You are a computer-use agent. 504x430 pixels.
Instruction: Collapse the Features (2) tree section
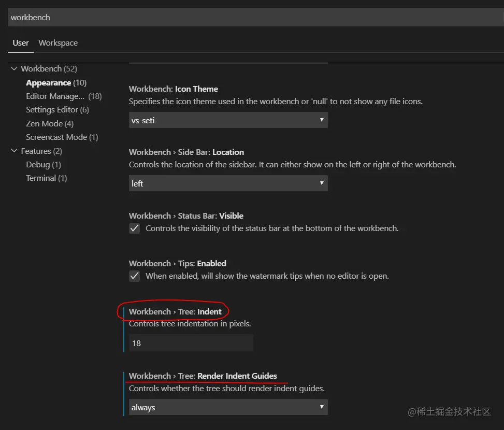(14, 151)
